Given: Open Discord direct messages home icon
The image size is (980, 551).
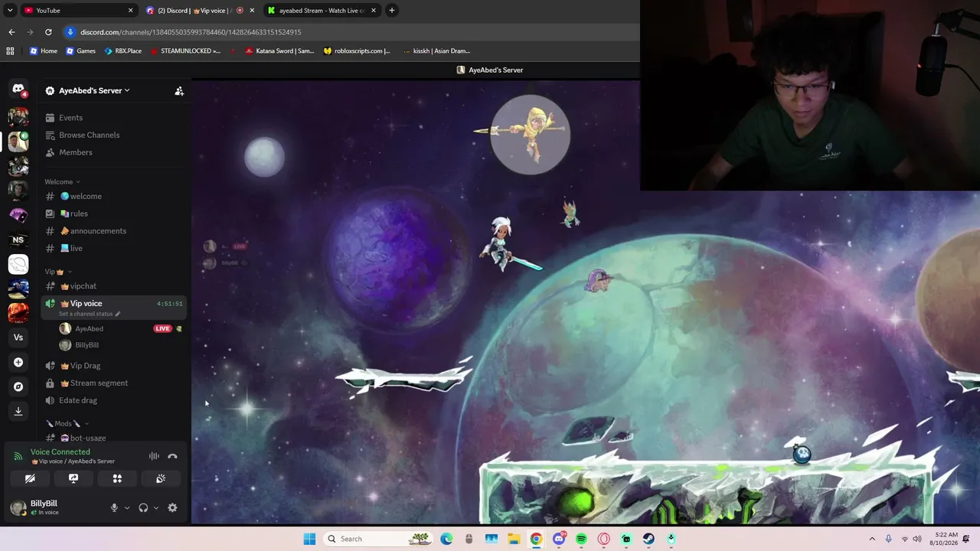Looking at the screenshot, I should coord(18,90).
